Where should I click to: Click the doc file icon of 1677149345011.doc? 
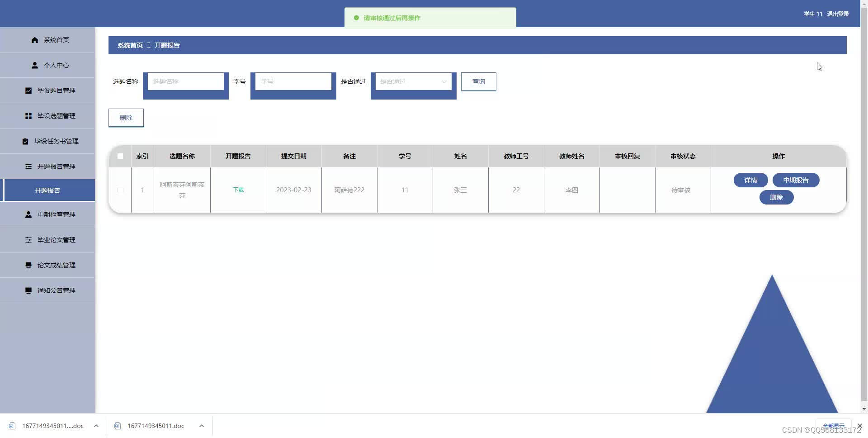118,426
